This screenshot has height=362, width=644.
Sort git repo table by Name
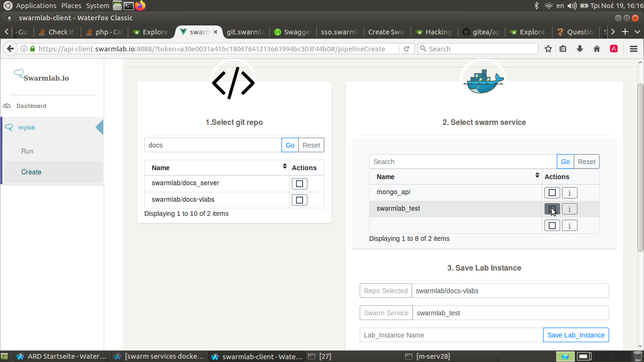pos(217,168)
